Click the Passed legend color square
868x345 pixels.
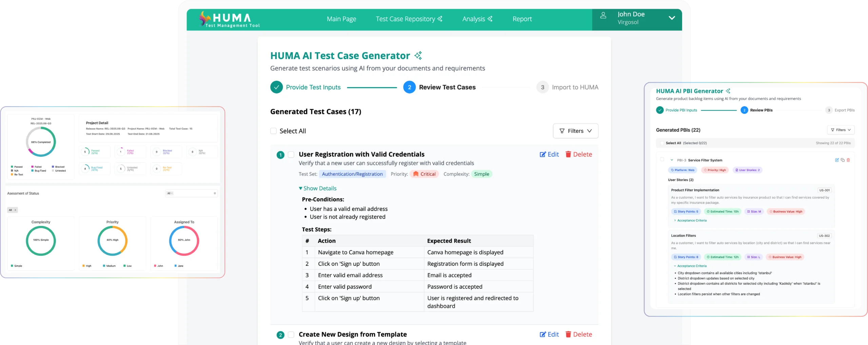point(12,167)
